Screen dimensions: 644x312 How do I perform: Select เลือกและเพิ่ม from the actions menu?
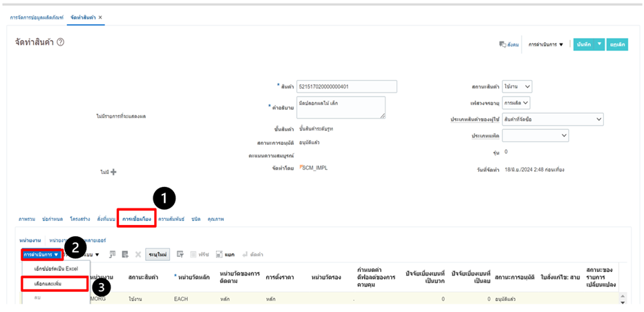click(x=54, y=283)
